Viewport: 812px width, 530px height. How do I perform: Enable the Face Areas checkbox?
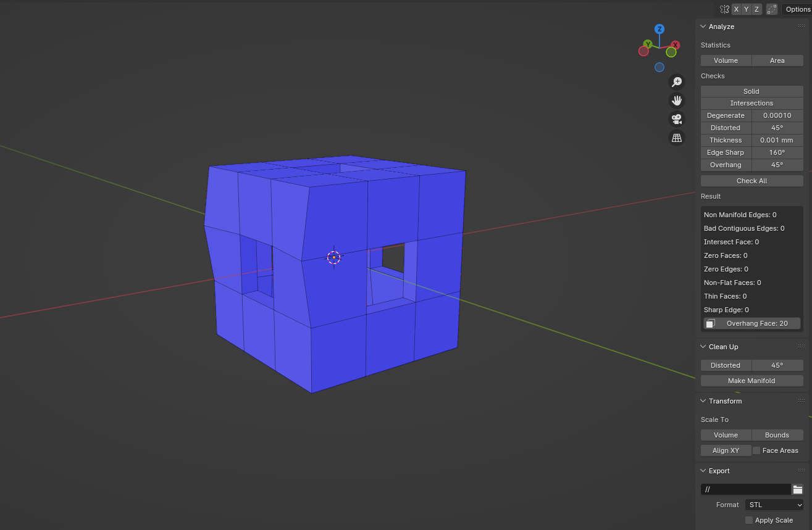point(756,450)
